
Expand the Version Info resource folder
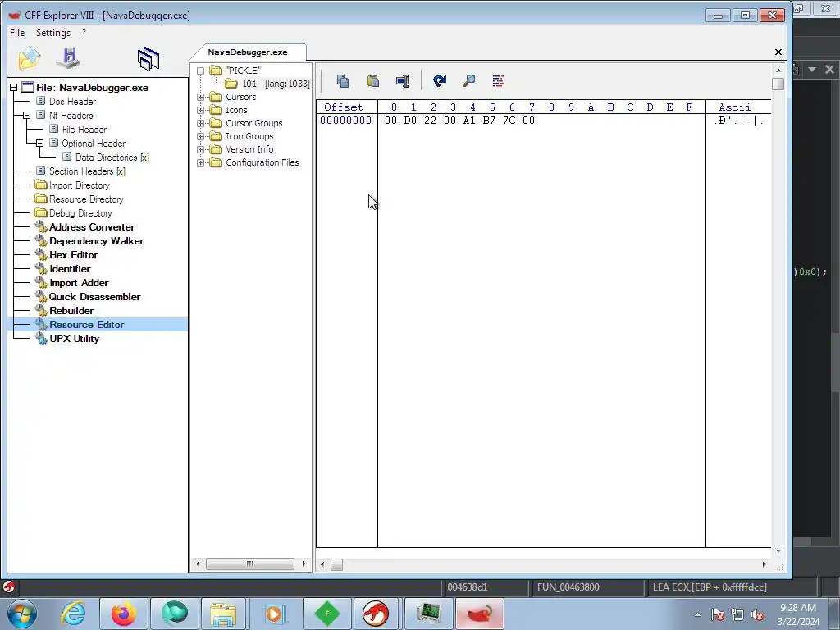(x=201, y=149)
